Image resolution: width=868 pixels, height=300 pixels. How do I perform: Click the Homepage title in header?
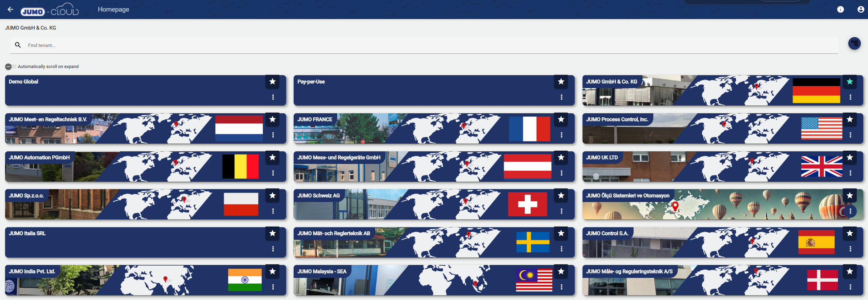(x=113, y=10)
